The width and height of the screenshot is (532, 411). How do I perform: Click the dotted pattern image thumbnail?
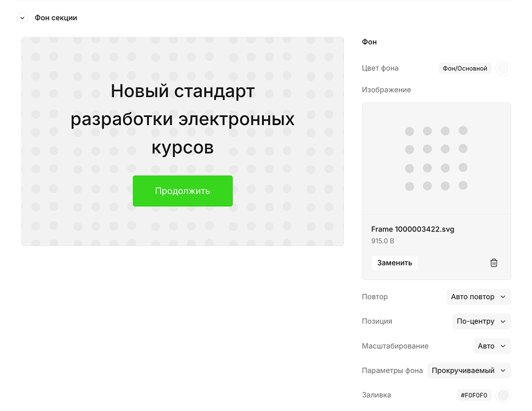pos(436,158)
